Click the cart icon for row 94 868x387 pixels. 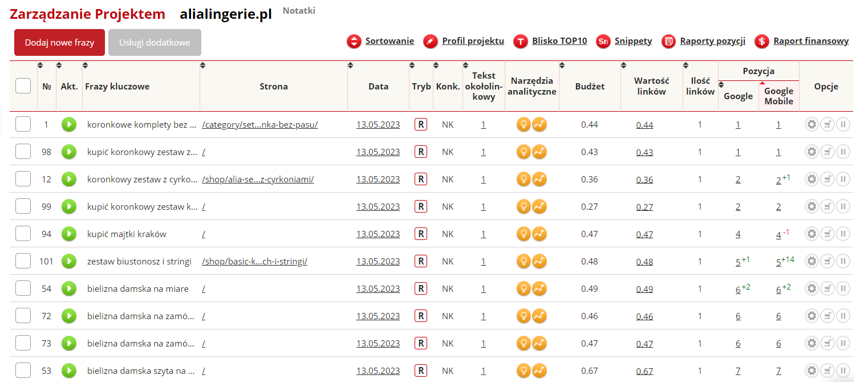(827, 234)
